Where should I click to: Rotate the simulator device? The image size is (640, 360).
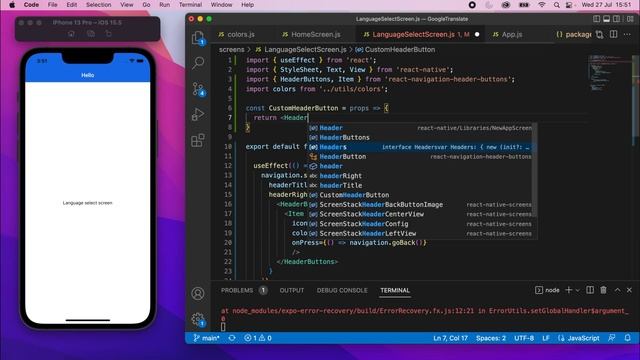108,33
